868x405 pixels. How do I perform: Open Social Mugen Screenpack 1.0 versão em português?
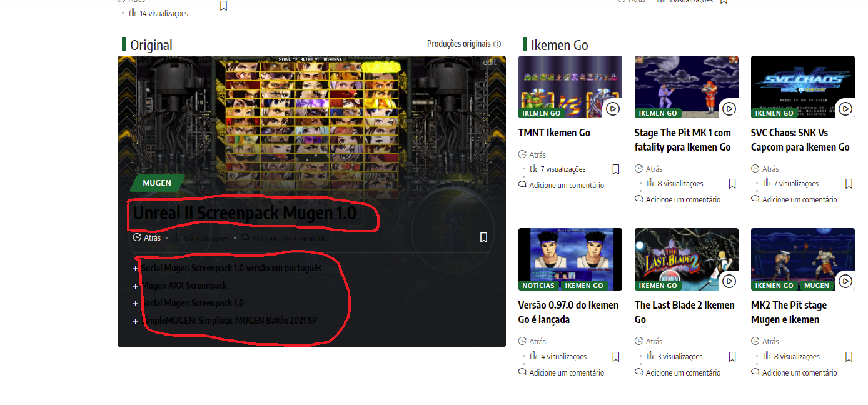231,268
